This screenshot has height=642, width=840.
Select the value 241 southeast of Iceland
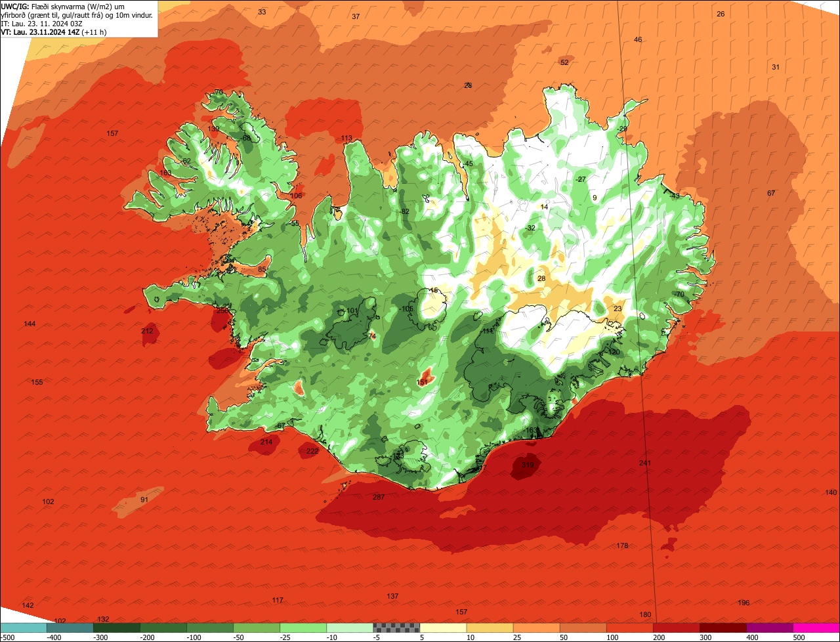pos(645,463)
